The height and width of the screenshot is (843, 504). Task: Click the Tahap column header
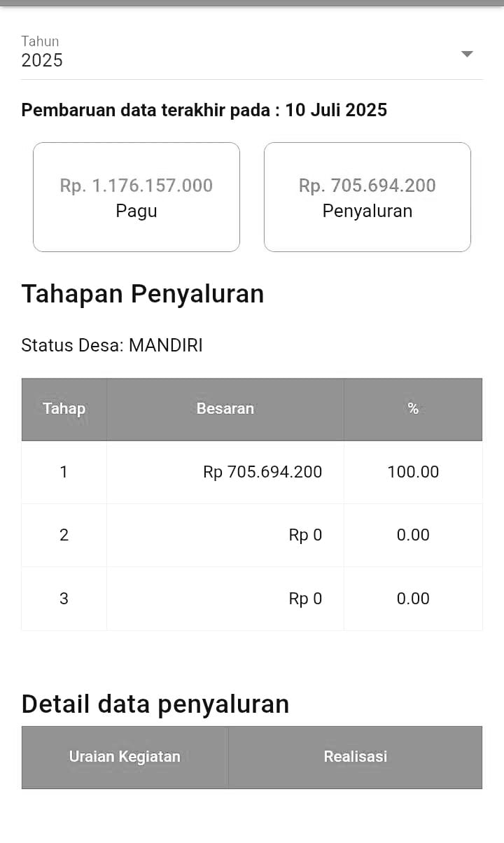click(x=64, y=409)
